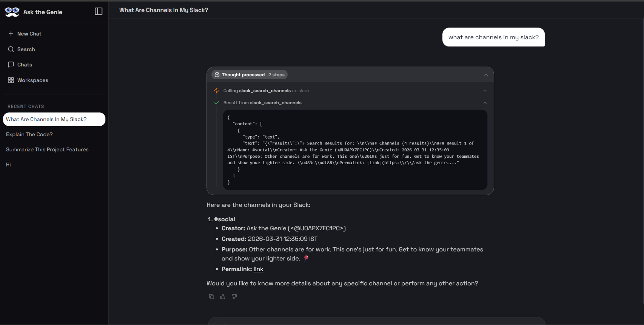The image size is (644, 325).
Task: Click the user message bubble about slack channels
Action: point(493,37)
